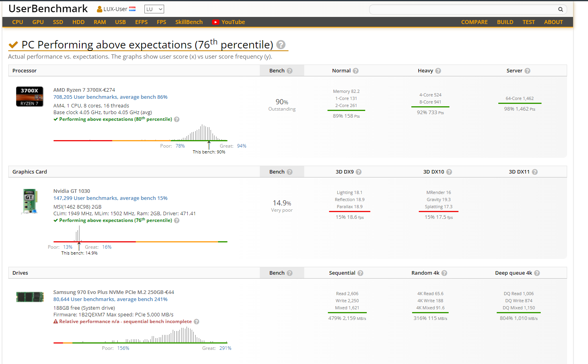The image size is (588, 364).
Task: Click CPU Great 94% link
Action: 242,146
